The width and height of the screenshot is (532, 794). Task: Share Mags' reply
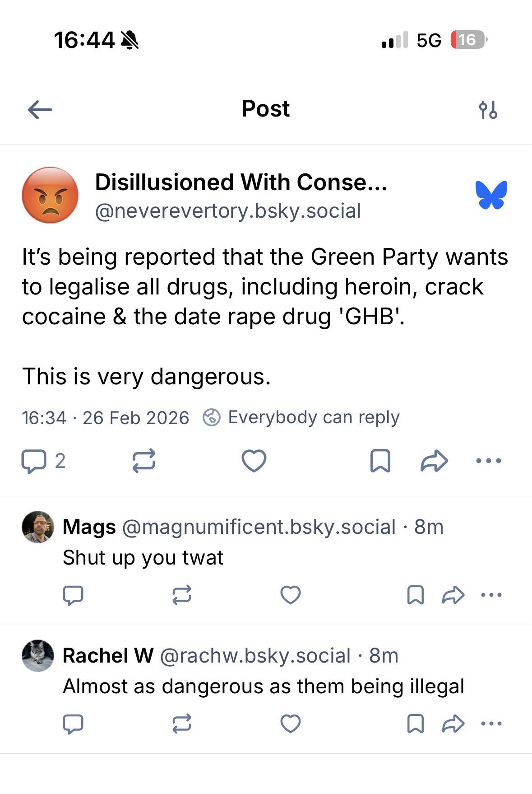point(453,595)
